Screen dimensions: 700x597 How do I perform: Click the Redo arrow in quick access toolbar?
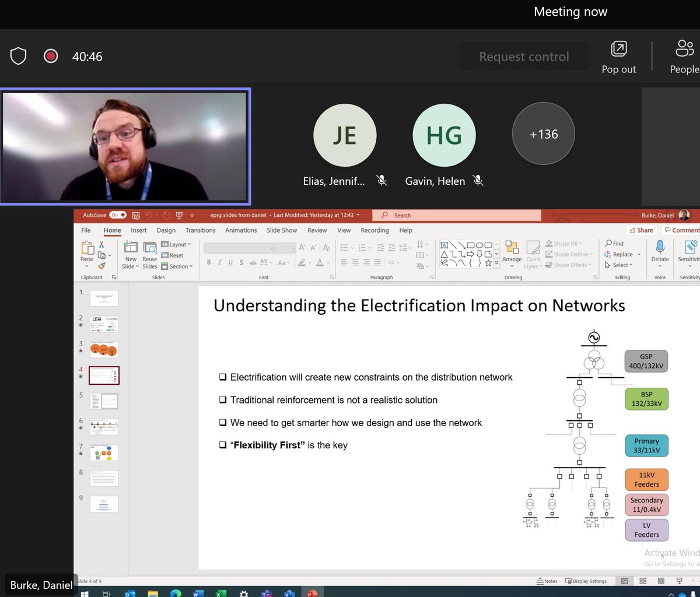[x=166, y=215]
